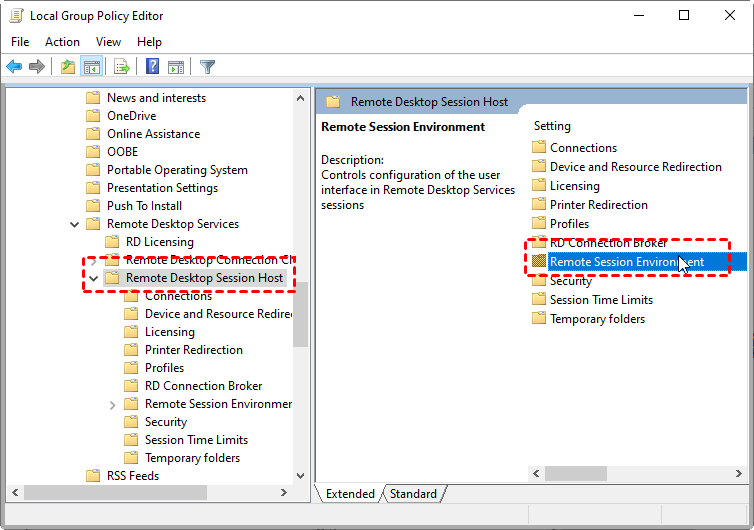The image size is (754, 530).
Task: Open the Help question-mark toolbar icon
Action: pyautogui.click(x=152, y=66)
